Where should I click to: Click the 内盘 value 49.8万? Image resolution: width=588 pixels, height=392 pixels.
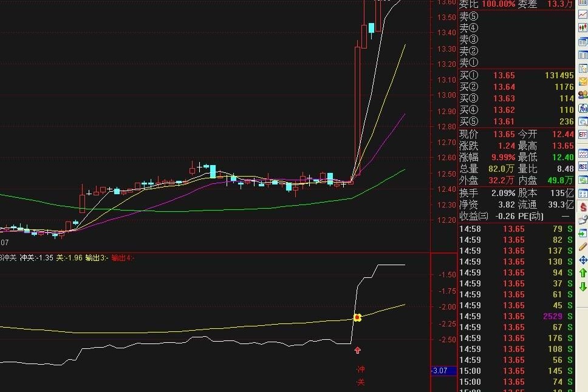coord(560,181)
